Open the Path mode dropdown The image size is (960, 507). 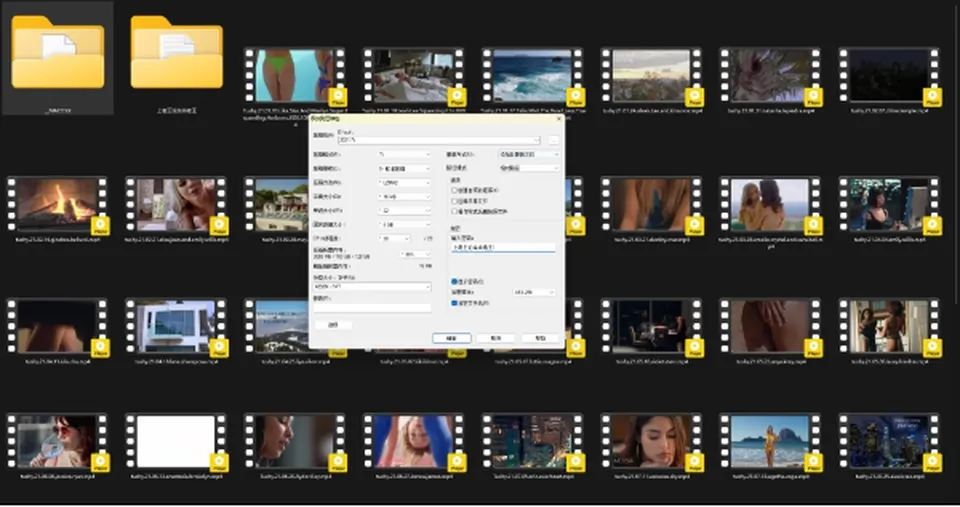[529, 168]
